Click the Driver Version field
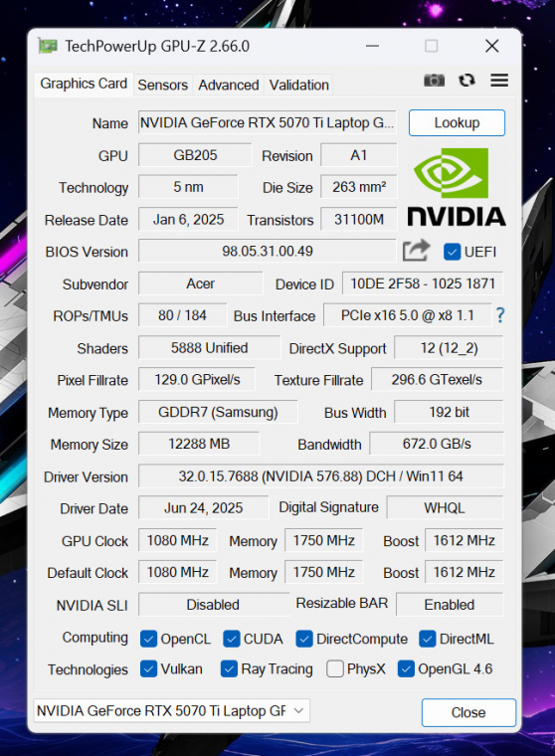Image resolution: width=555 pixels, height=756 pixels. coord(320,476)
